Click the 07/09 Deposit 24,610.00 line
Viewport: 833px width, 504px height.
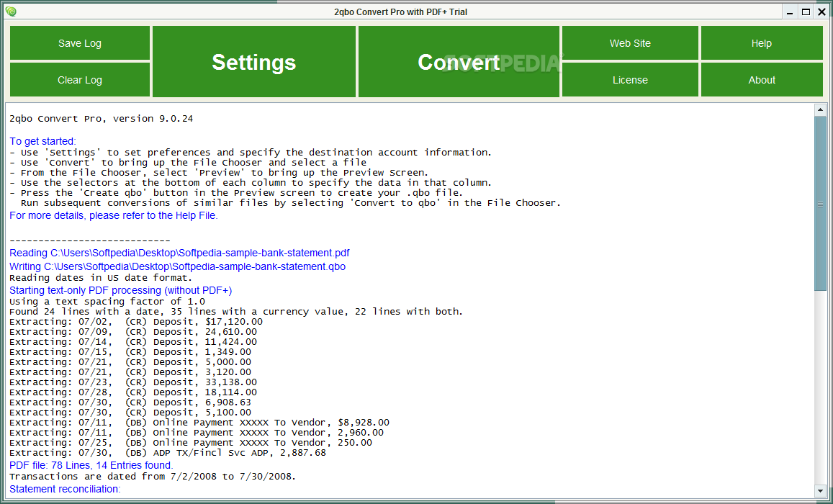tap(132, 332)
